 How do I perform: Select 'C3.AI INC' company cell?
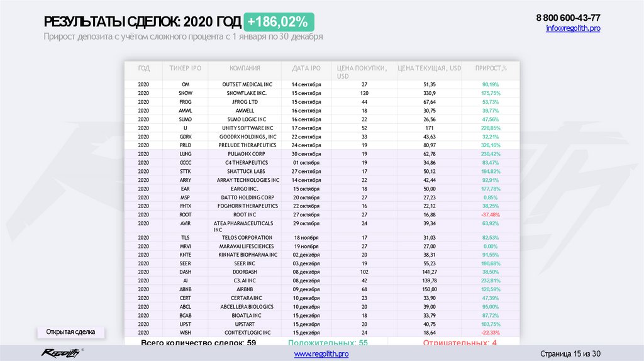tap(245, 281)
